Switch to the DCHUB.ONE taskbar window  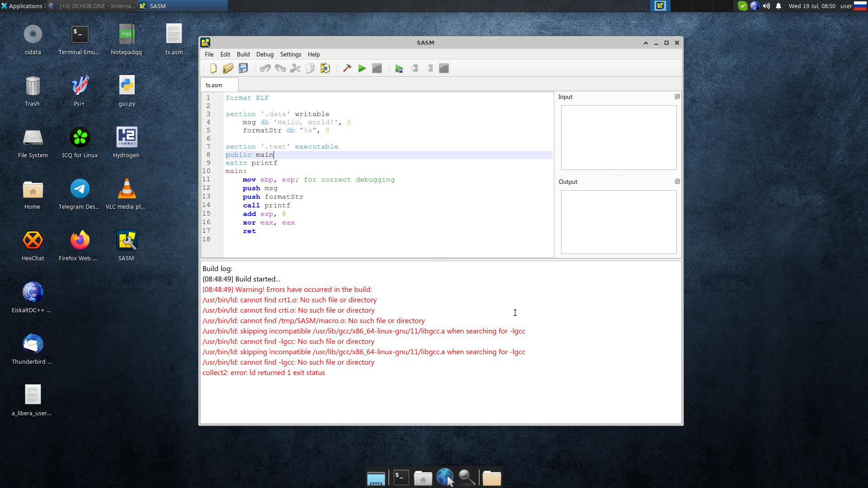(93, 6)
